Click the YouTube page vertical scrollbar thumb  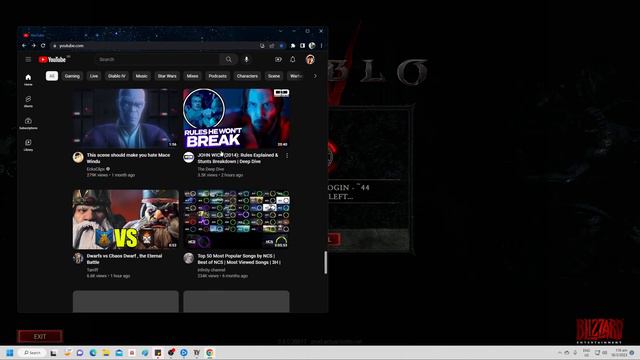325,262
